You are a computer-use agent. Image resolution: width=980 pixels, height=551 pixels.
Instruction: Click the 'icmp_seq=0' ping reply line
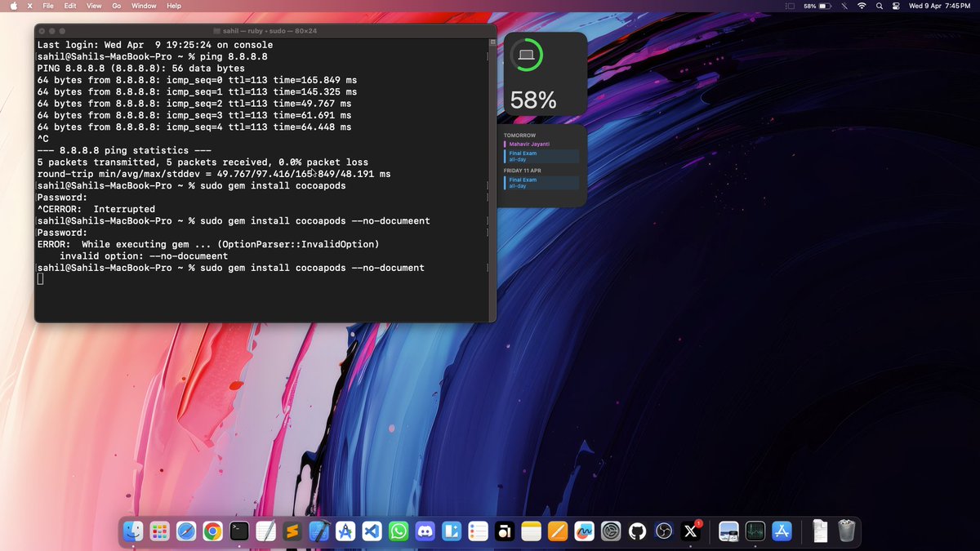[197, 80]
